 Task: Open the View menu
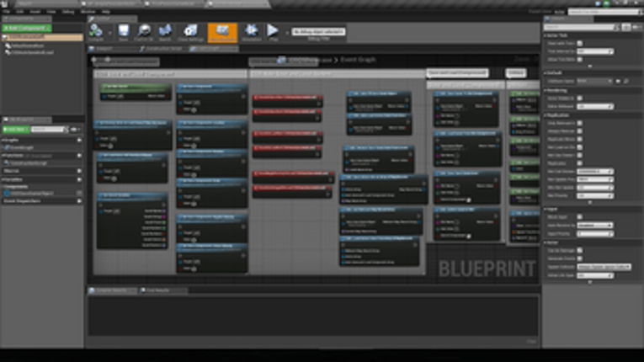pyautogui.click(x=51, y=12)
